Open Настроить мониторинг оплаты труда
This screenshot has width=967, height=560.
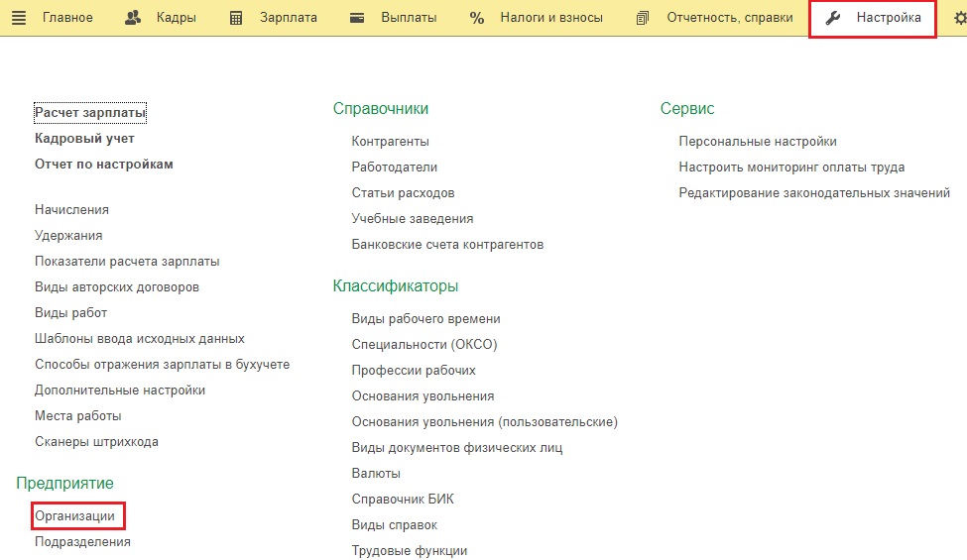(791, 168)
